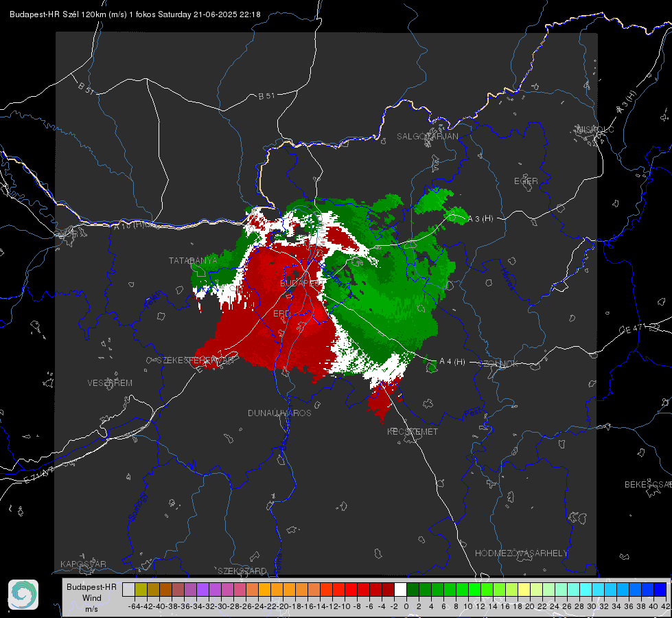Click the swirl logo icon beside the legend

pos(23,595)
